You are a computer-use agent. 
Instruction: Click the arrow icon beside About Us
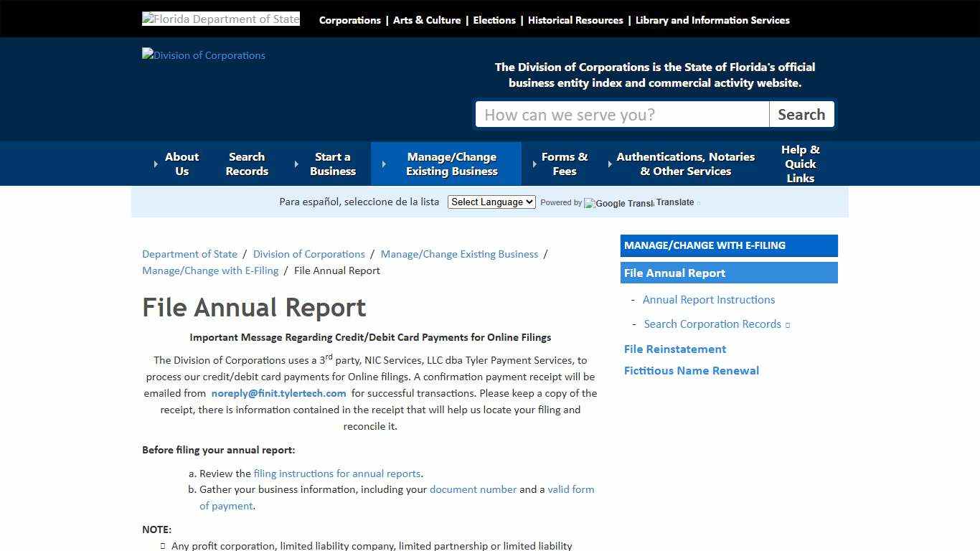(x=156, y=164)
